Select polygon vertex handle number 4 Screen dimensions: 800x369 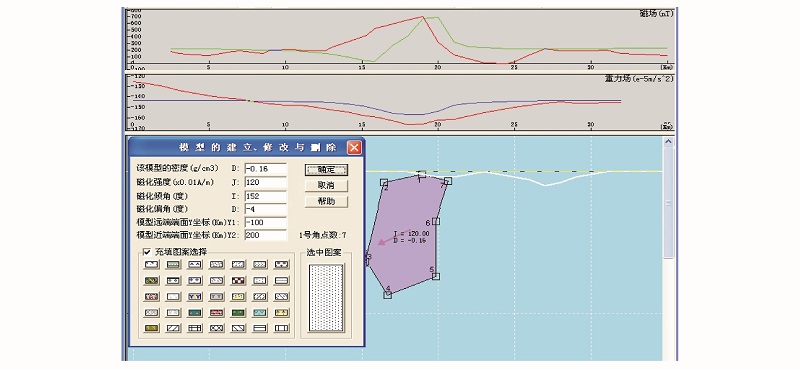(388, 294)
